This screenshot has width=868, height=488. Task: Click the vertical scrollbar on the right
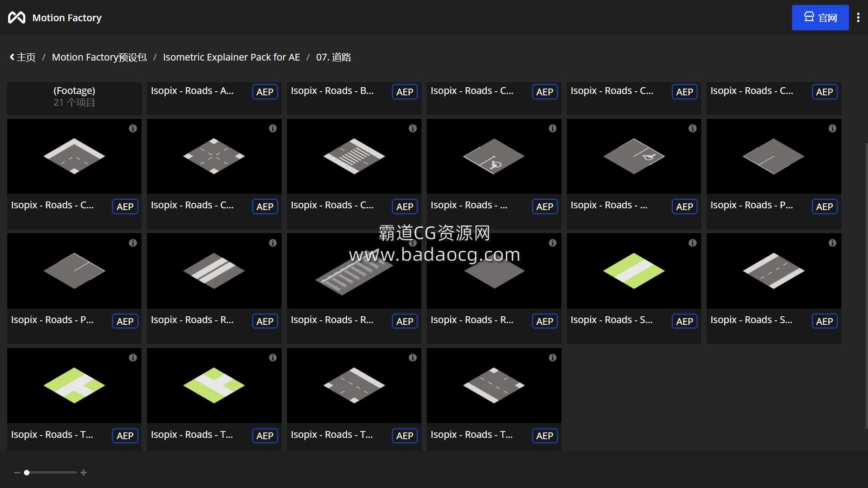tap(866, 286)
